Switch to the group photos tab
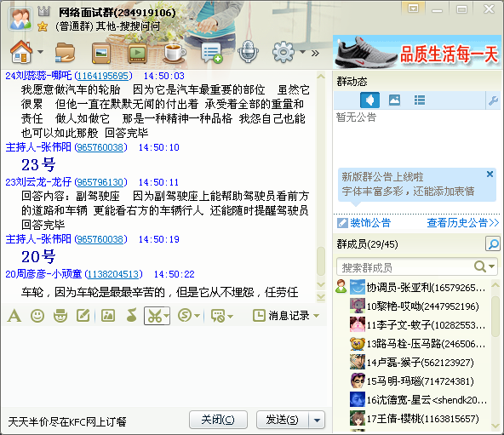The width and height of the screenshot is (504, 435). (x=394, y=100)
